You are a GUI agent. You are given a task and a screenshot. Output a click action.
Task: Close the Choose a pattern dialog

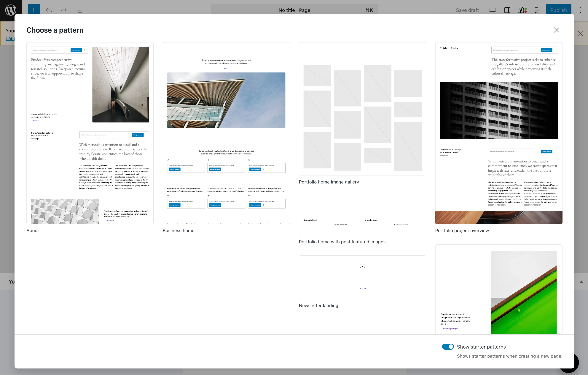[x=557, y=30]
